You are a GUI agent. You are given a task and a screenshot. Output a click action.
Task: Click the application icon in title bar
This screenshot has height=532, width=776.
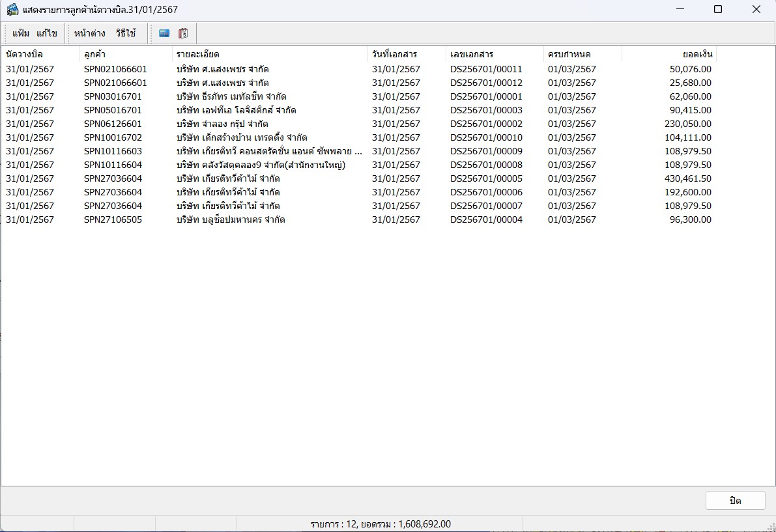pyautogui.click(x=12, y=9)
